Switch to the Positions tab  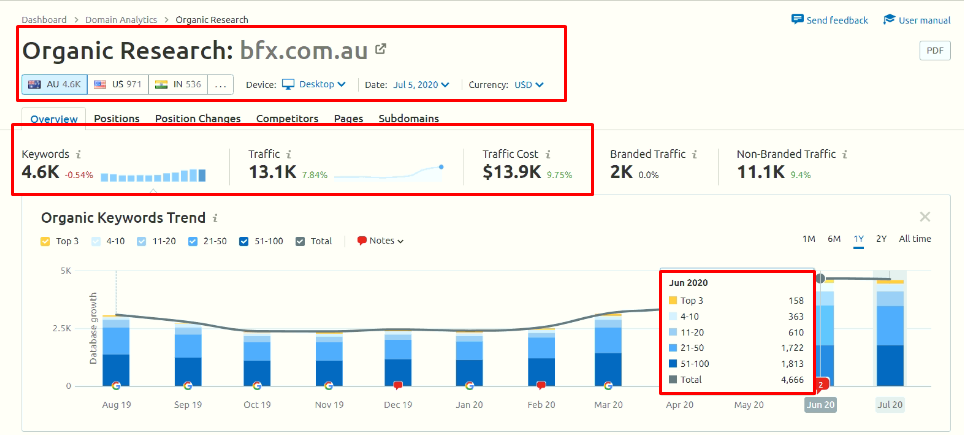[x=117, y=119]
